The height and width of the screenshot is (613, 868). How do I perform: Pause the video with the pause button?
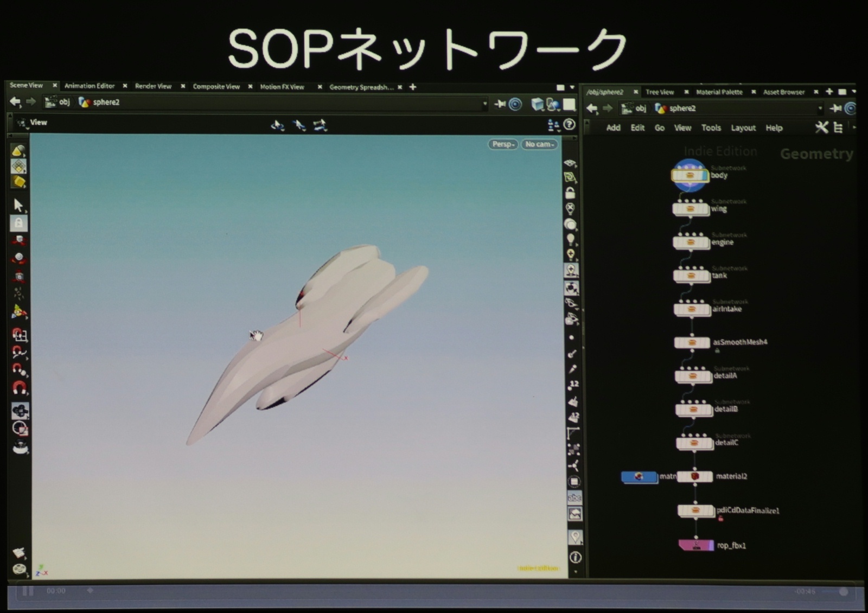click(28, 591)
